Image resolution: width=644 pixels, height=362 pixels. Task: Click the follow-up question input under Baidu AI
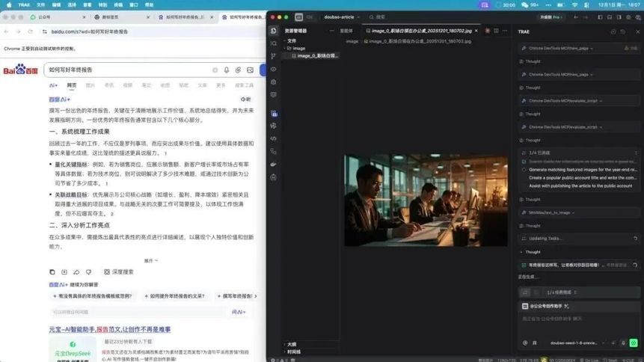(x=138, y=313)
